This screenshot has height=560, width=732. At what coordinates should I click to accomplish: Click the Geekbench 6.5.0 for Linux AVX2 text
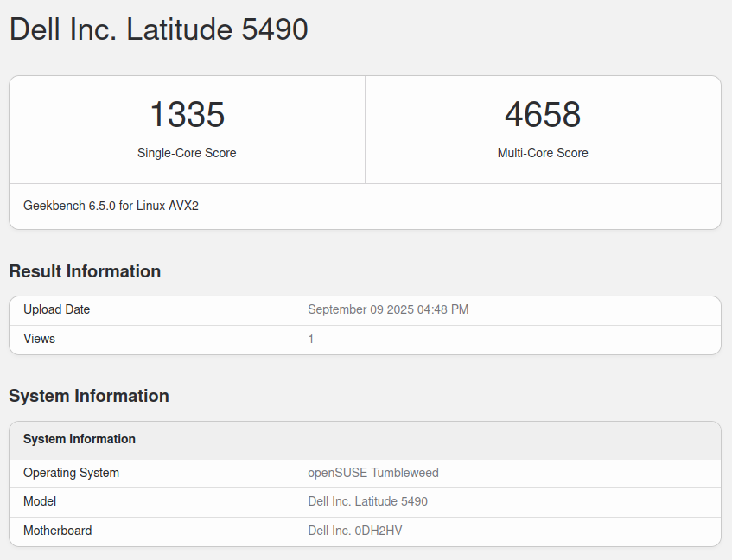111,206
